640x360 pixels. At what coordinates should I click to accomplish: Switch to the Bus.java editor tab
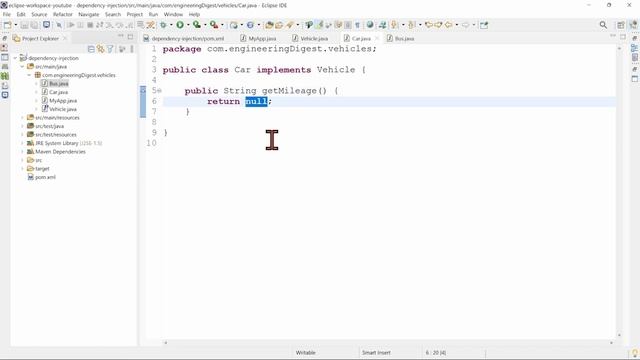click(x=400, y=38)
